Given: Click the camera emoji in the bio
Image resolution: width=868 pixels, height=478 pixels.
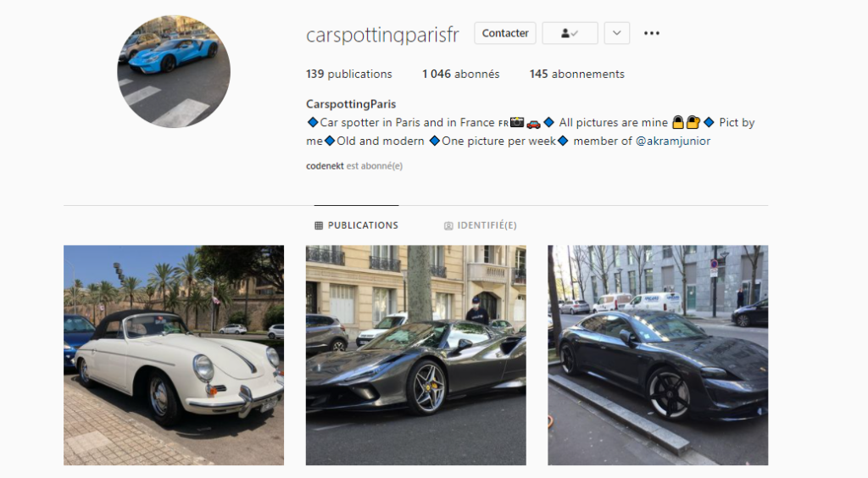Looking at the screenshot, I should [517, 122].
